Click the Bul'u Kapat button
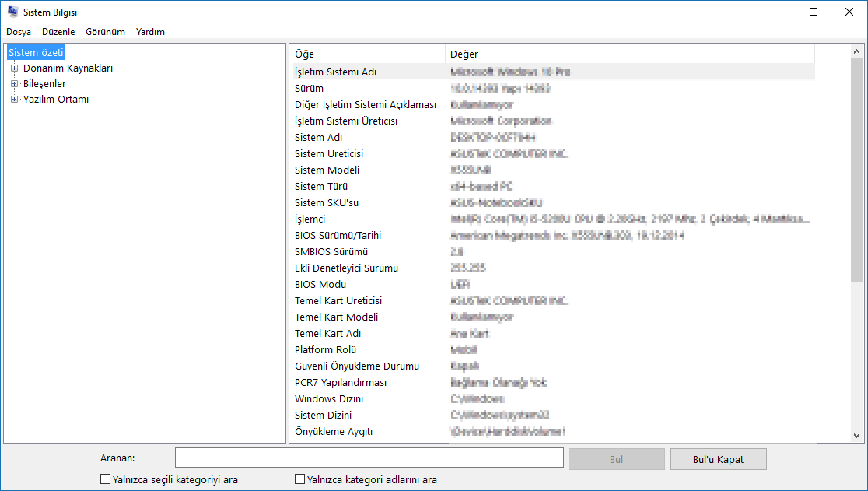 [x=718, y=459]
